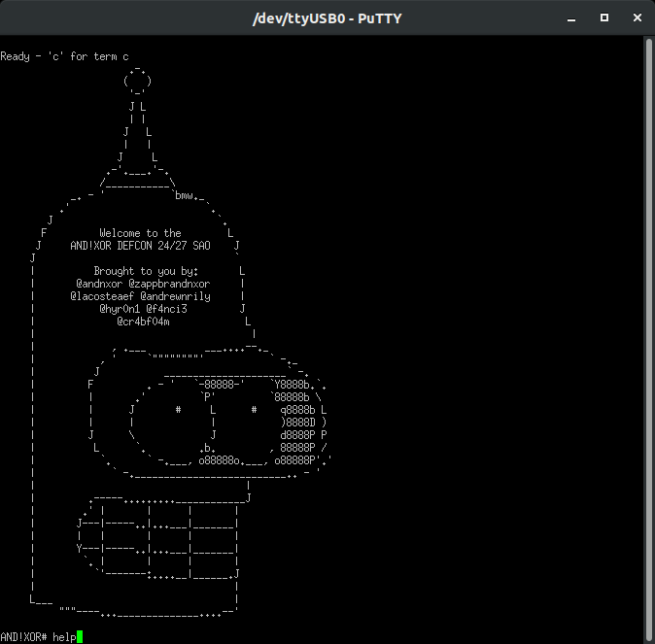Click the 'bmw' signature in ASCII art
The image size is (655, 644).
click(185, 195)
